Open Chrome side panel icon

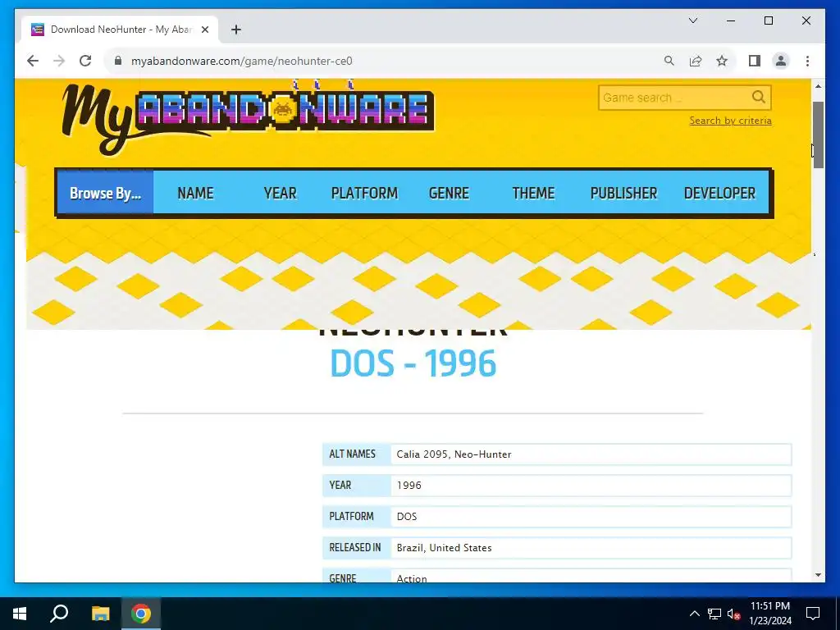(x=755, y=61)
